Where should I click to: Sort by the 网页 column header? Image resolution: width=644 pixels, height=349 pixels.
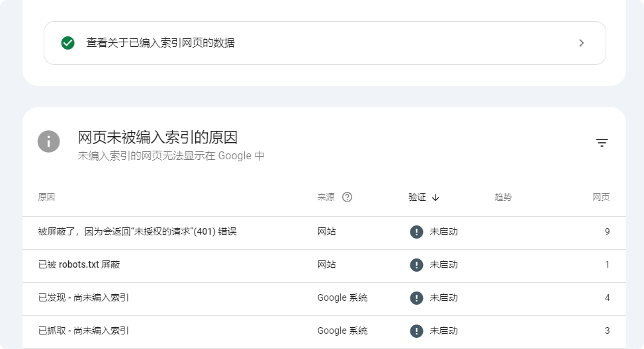coord(601,197)
